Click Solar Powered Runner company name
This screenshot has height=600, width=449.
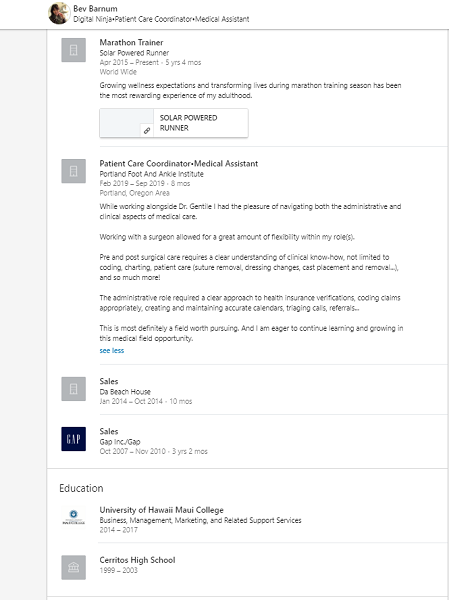coord(134,53)
